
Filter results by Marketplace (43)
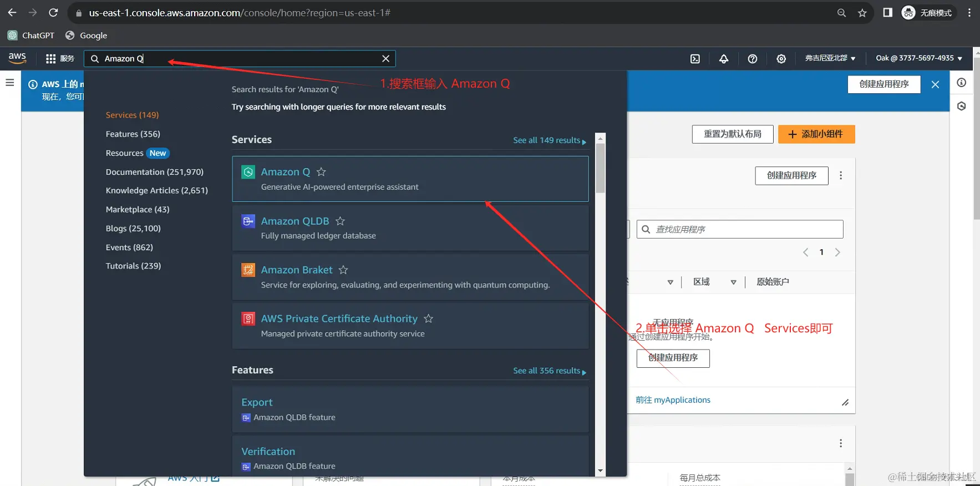(x=138, y=209)
